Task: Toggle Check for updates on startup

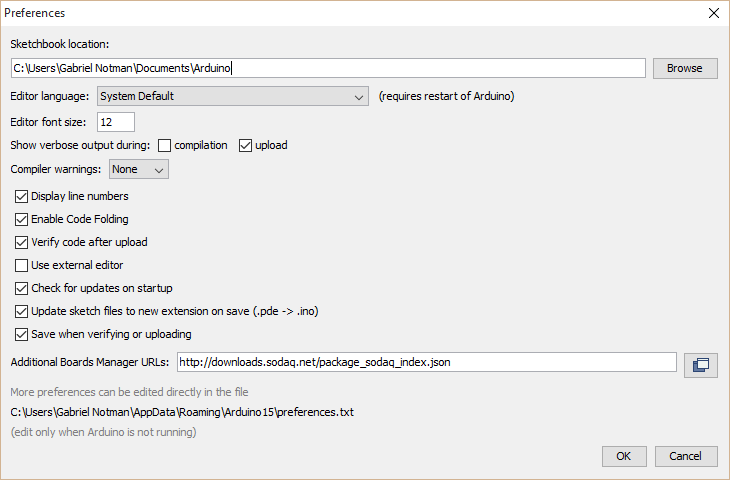Action: 21,289
